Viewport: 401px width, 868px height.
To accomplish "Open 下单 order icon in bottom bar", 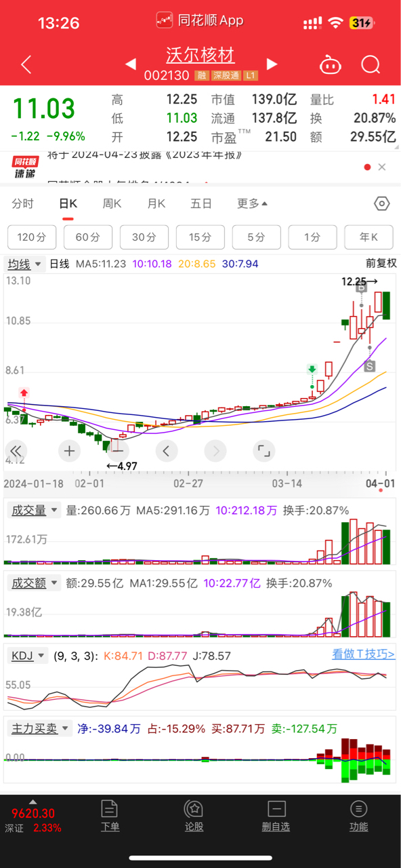I will click(x=110, y=816).
